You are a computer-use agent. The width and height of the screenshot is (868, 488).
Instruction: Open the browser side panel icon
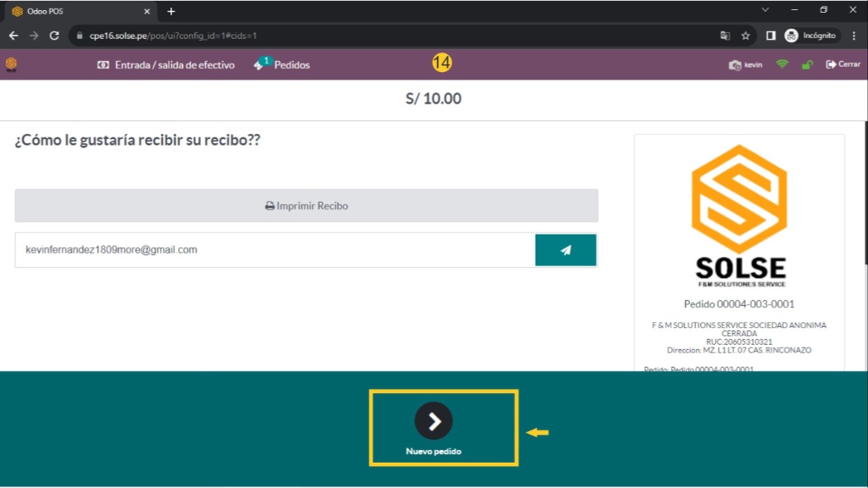click(771, 36)
